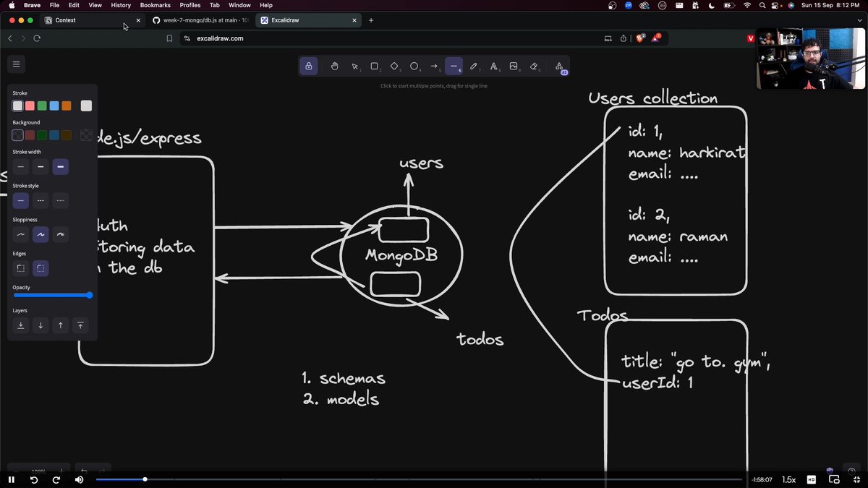Open the custom stroke color picker
This screenshot has height=488, width=868.
[86, 106]
